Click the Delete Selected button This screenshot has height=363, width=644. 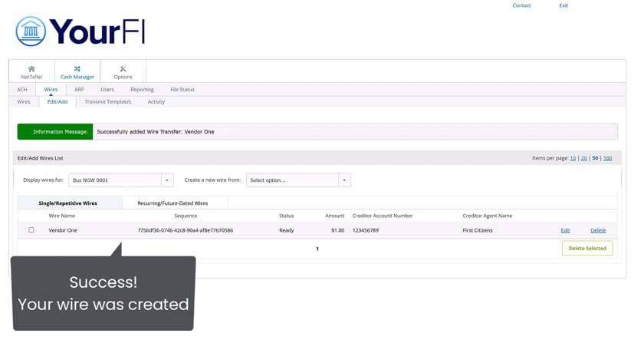(587, 249)
